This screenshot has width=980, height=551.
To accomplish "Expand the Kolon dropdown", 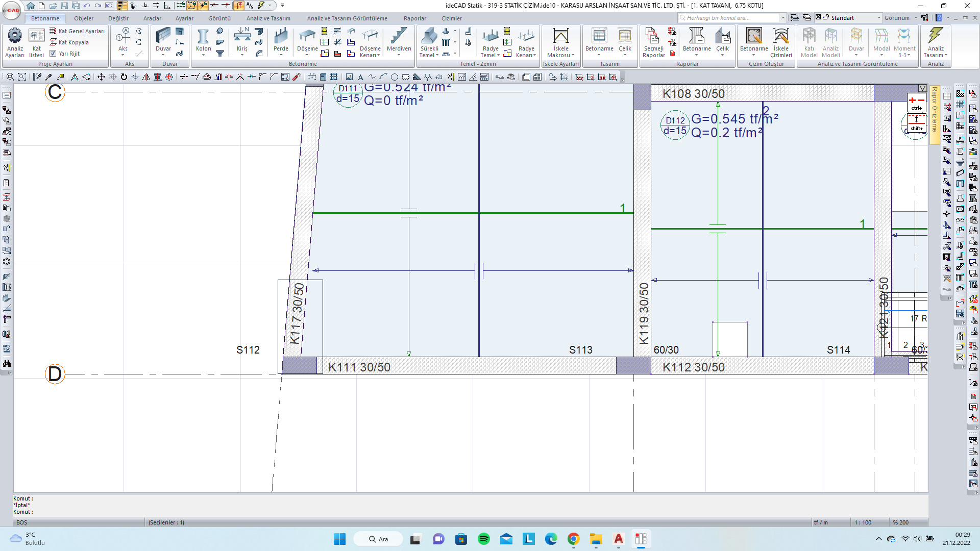I will point(203,55).
